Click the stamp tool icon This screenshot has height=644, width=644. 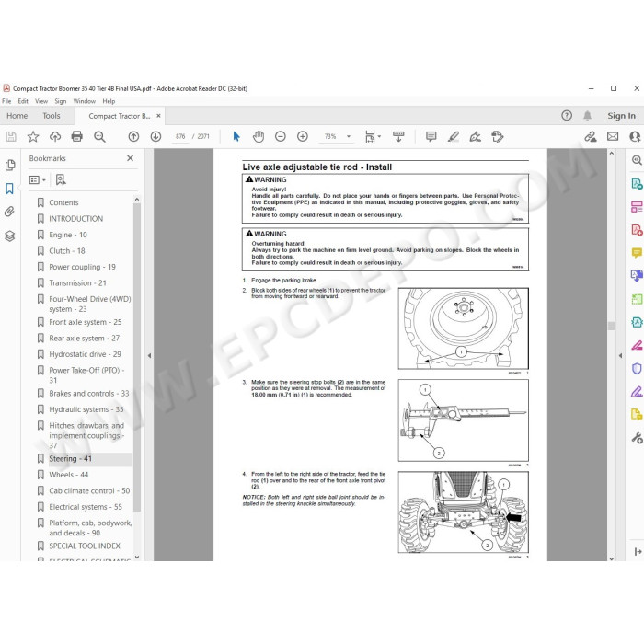coord(498,136)
